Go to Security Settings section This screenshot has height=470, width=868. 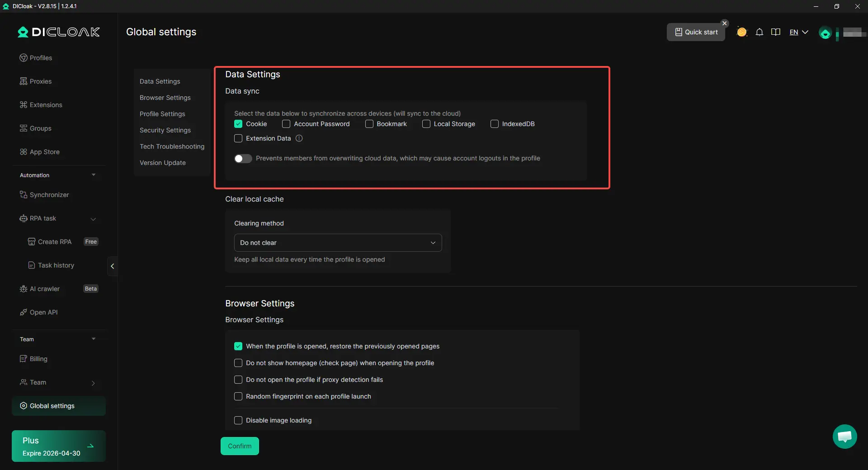click(165, 130)
